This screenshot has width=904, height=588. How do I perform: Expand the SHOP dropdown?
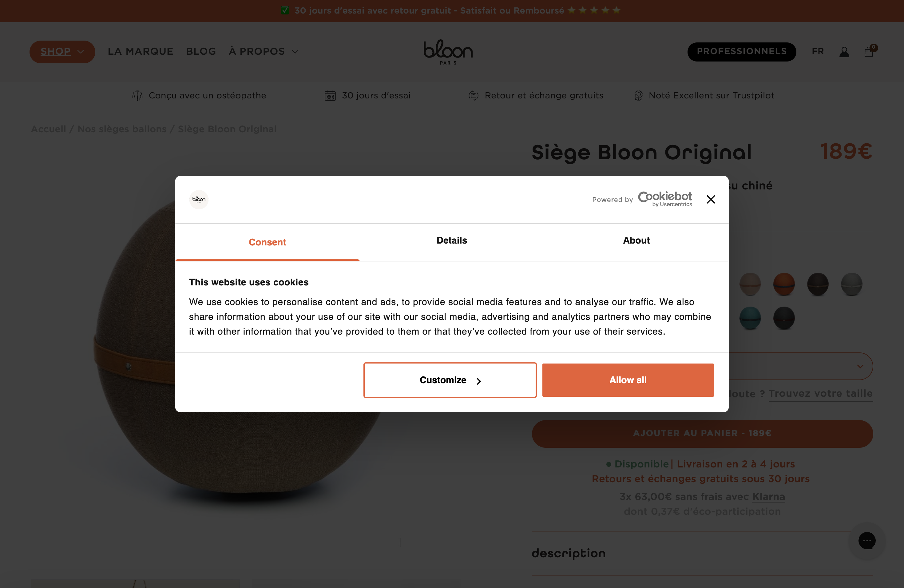point(62,52)
